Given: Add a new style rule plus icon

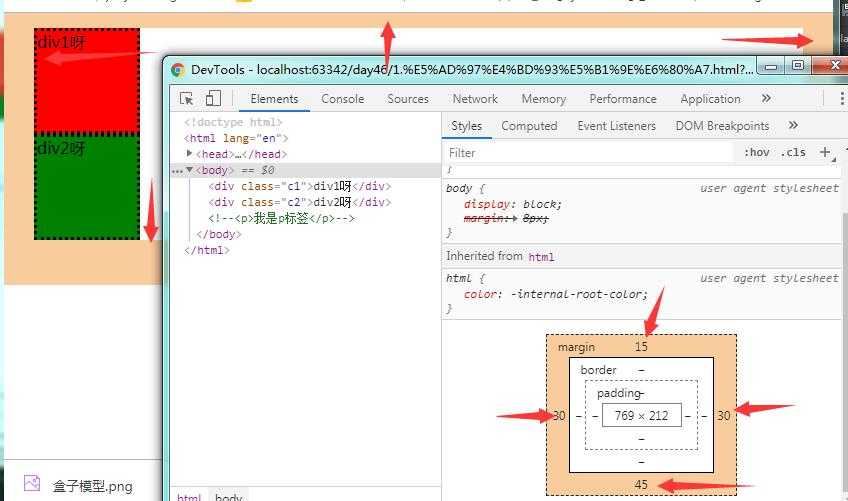Looking at the screenshot, I should (x=825, y=153).
